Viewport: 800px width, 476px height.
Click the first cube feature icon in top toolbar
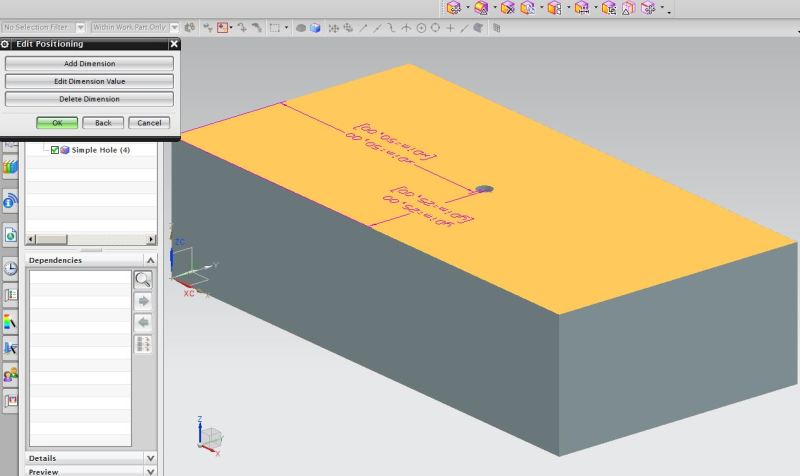click(x=453, y=8)
